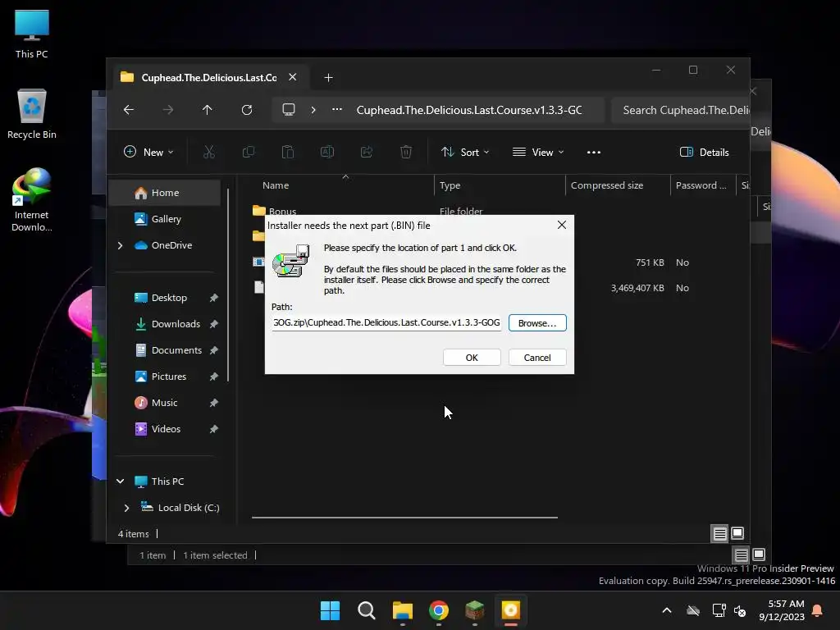Open Home in navigation pane
Viewport: 840px width, 630px height.
164,193
